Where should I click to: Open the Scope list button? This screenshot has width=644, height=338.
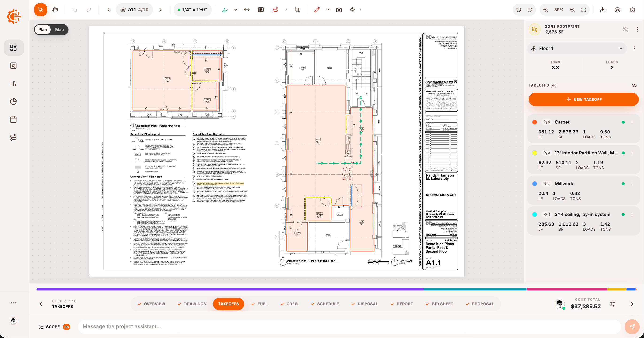tap(54, 327)
